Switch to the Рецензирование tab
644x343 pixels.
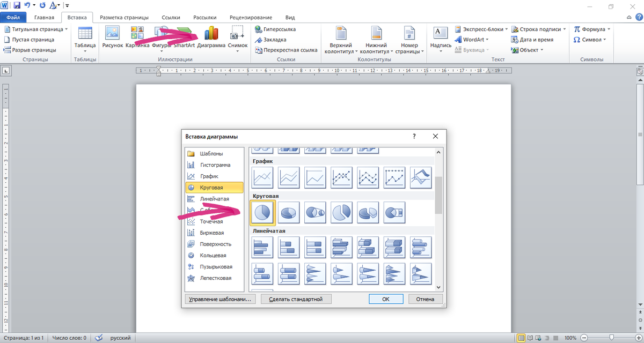tap(251, 18)
